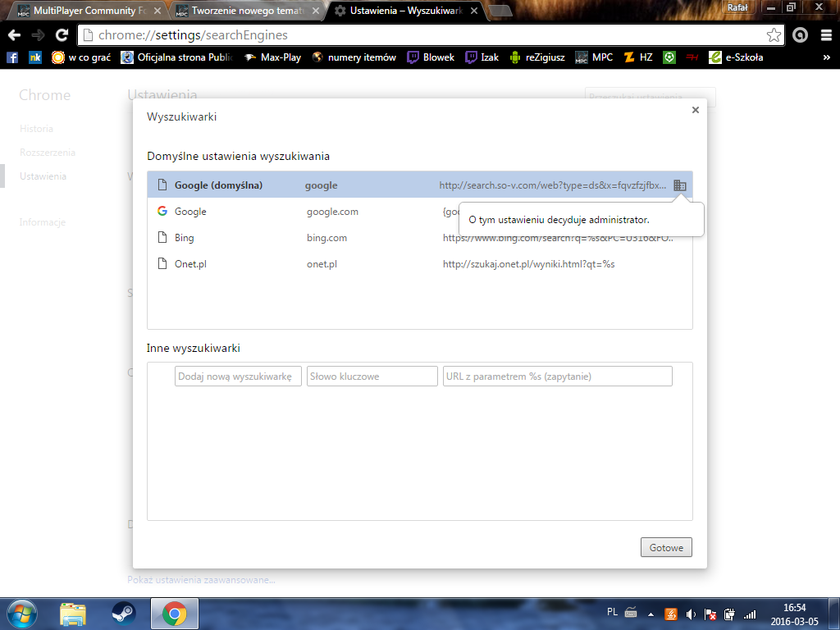Click the 'URL z parametrem %s' field
The height and width of the screenshot is (630, 840).
click(558, 376)
